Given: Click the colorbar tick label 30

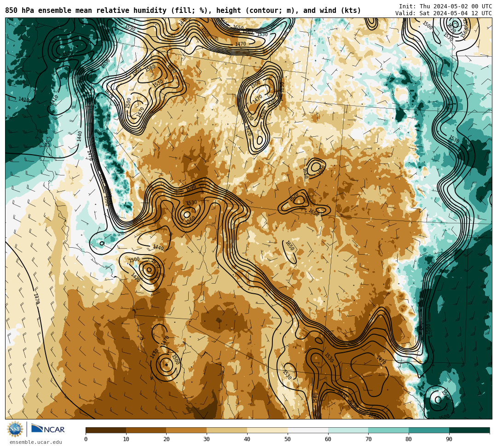Looking at the screenshot, I should [207, 439].
